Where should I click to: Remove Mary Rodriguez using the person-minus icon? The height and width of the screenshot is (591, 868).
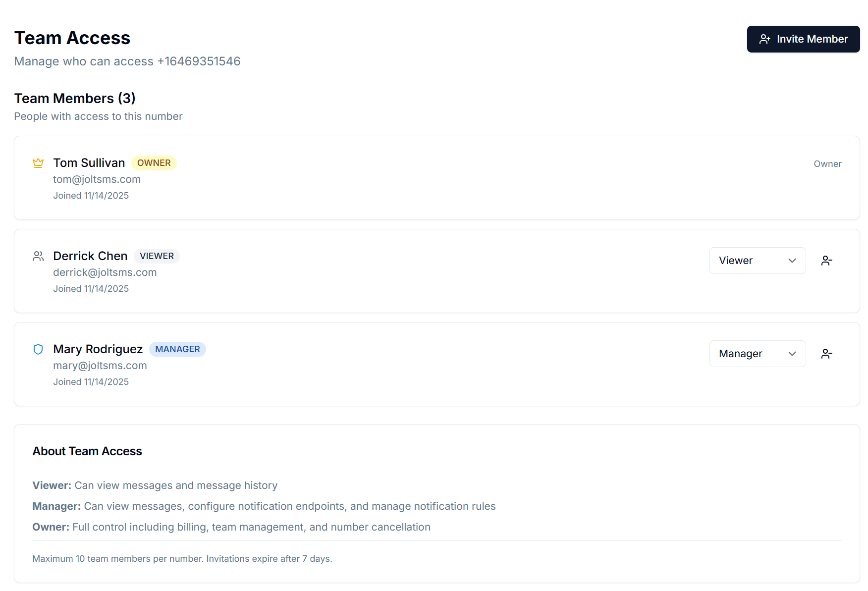coord(826,353)
